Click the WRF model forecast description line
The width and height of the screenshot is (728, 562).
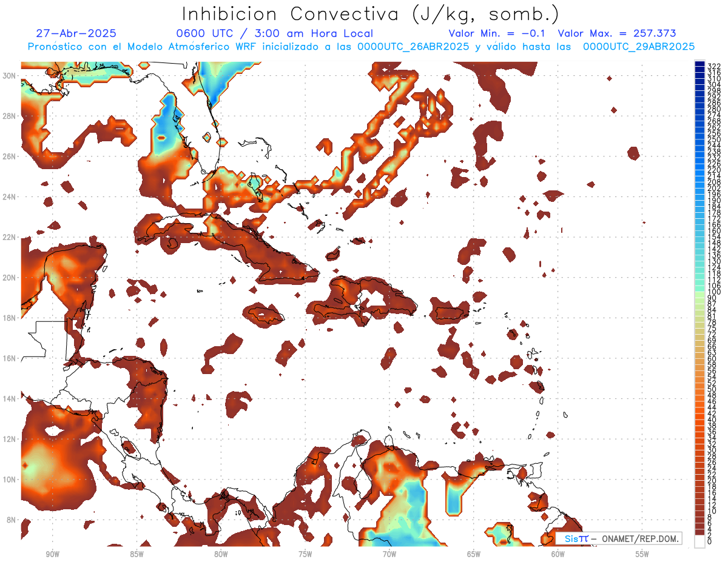point(361,47)
